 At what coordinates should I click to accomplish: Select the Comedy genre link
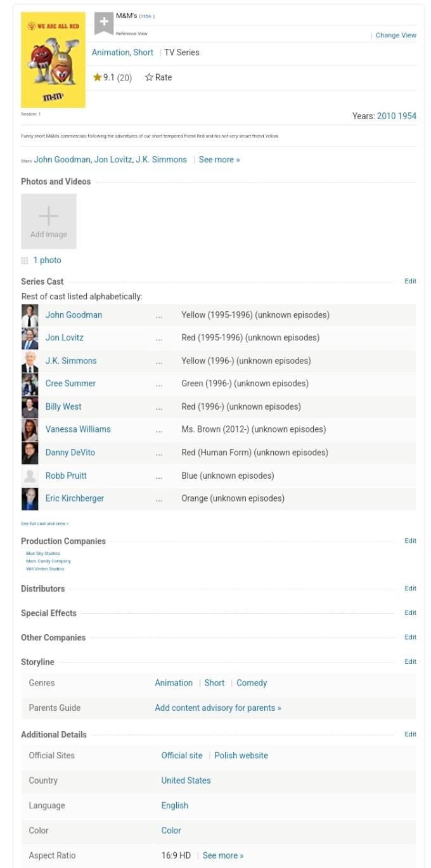click(252, 683)
